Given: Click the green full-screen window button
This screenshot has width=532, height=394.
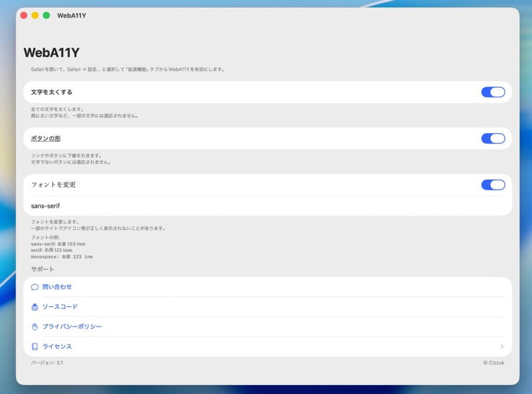Looking at the screenshot, I should click(x=46, y=16).
